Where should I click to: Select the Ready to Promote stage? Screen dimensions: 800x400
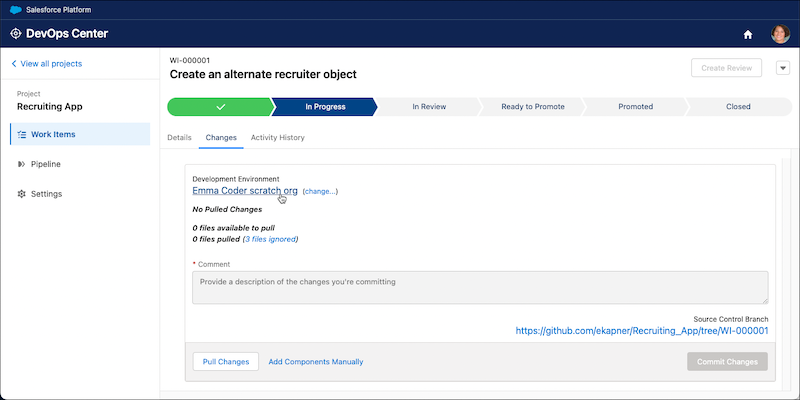[533, 107]
